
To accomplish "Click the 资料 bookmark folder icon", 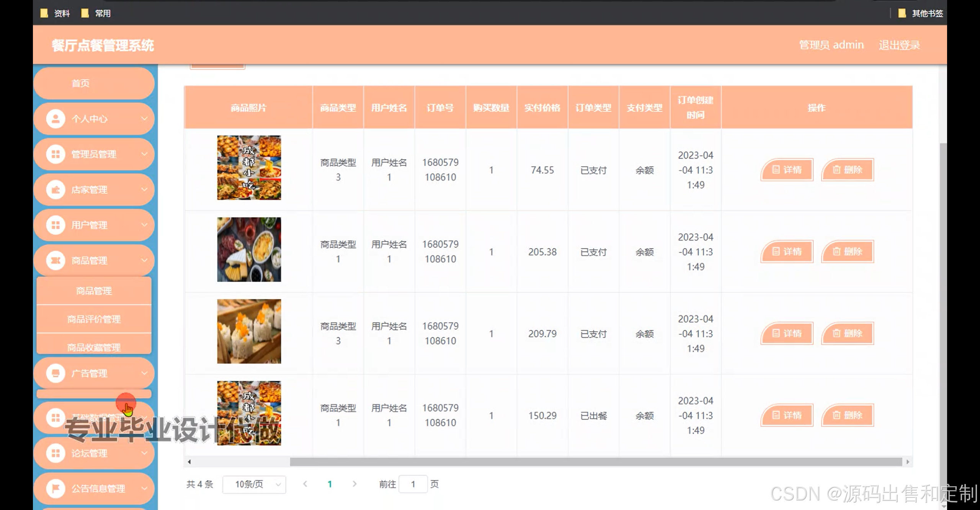I will tap(44, 13).
